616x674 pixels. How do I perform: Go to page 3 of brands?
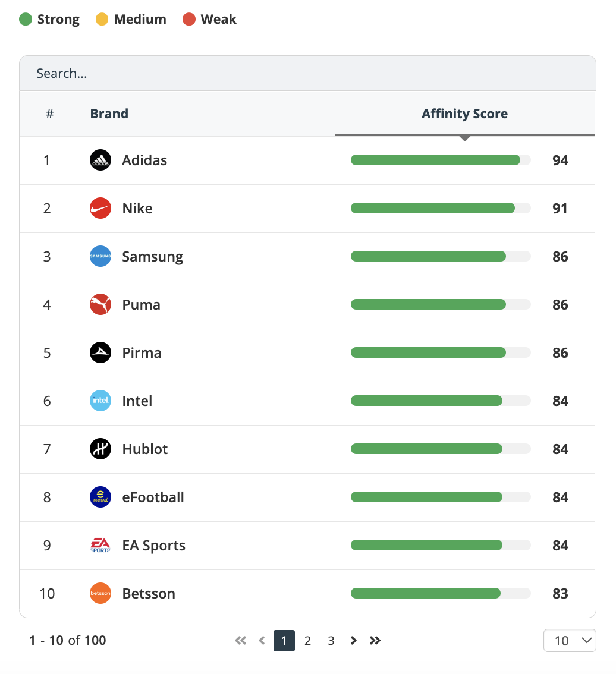tap(331, 641)
